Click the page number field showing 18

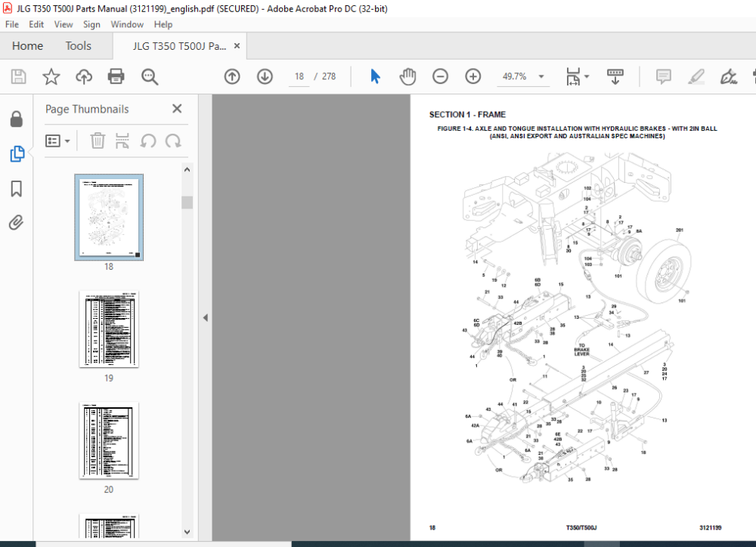point(299,76)
